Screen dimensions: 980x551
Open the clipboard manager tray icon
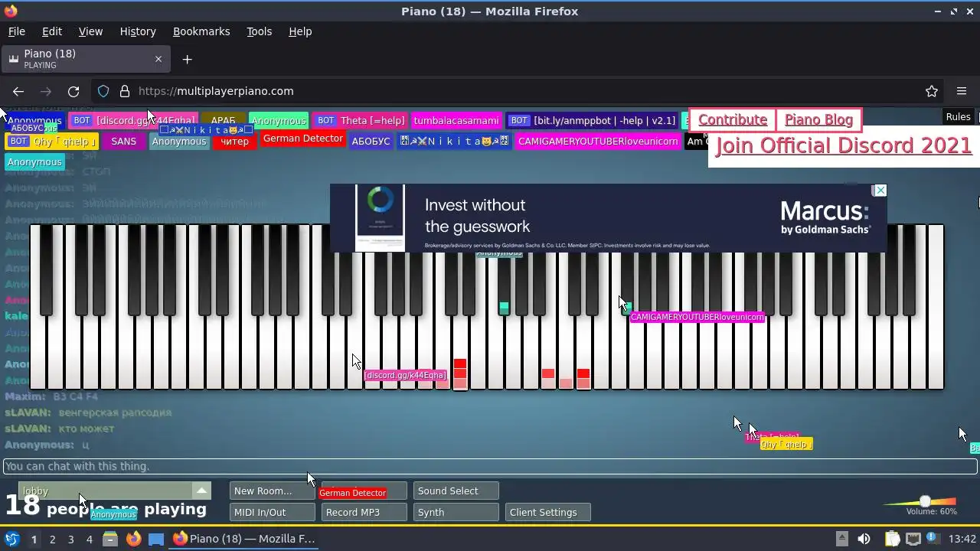(892, 539)
